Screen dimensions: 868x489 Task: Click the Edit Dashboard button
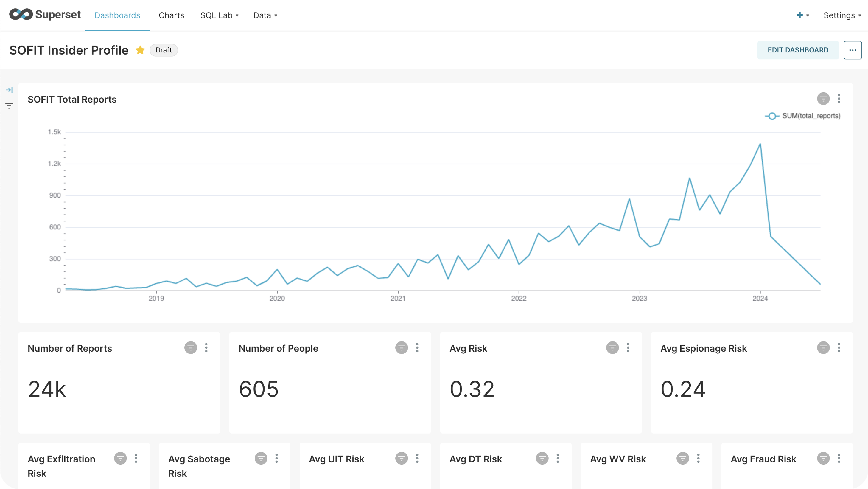(798, 50)
